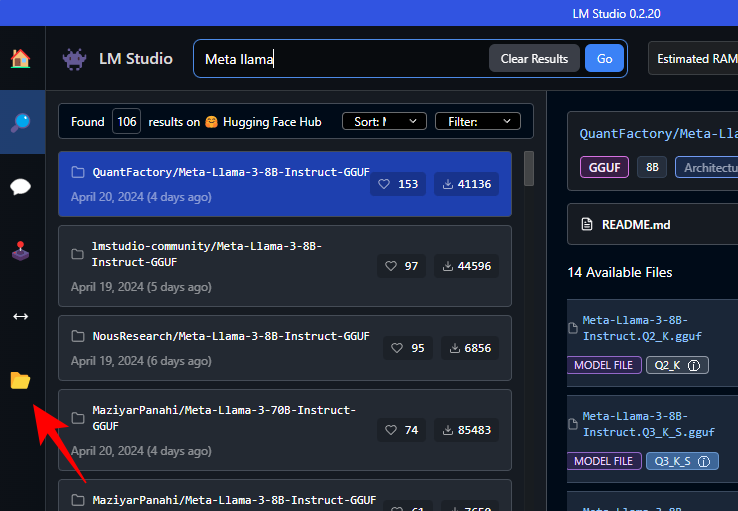Click Meta-Llama-3-8B-Instruct.Q3_K_S.gguf file name

(x=649, y=424)
